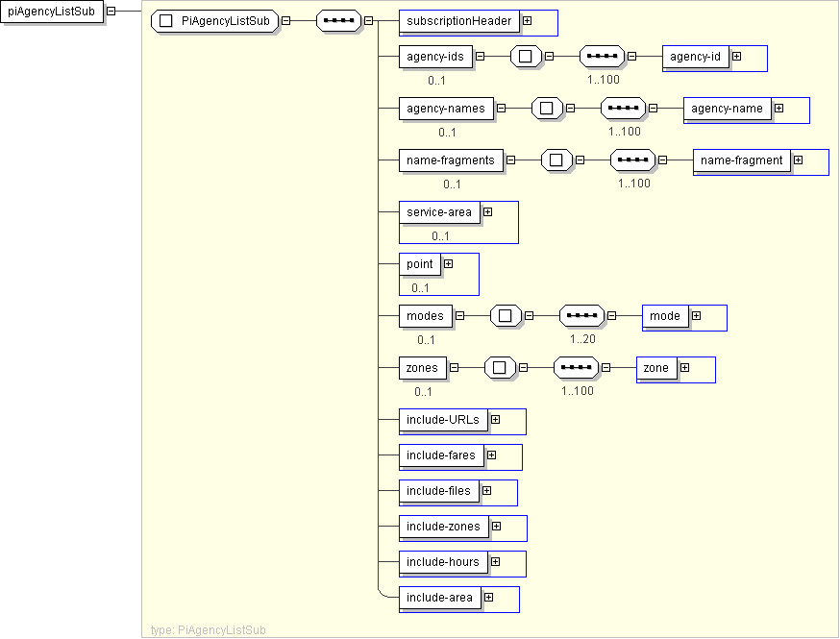The width and height of the screenshot is (840, 639).
Task: Click the complex type icon next to agency-names
Action: click(547, 109)
